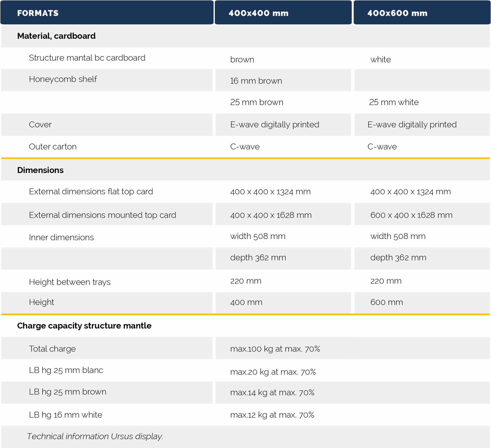
Task: Select the "Honeycomb shelf" row label
Action: click(x=63, y=79)
